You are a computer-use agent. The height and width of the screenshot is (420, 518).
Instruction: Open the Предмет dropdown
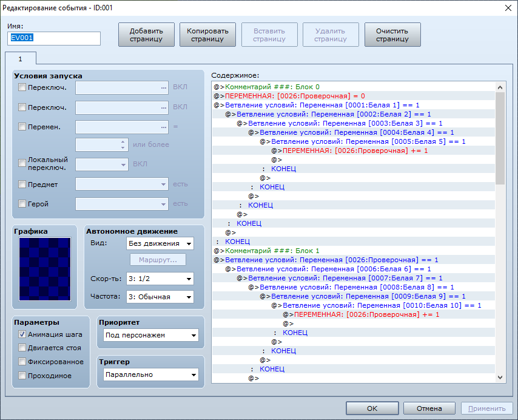tap(122, 184)
